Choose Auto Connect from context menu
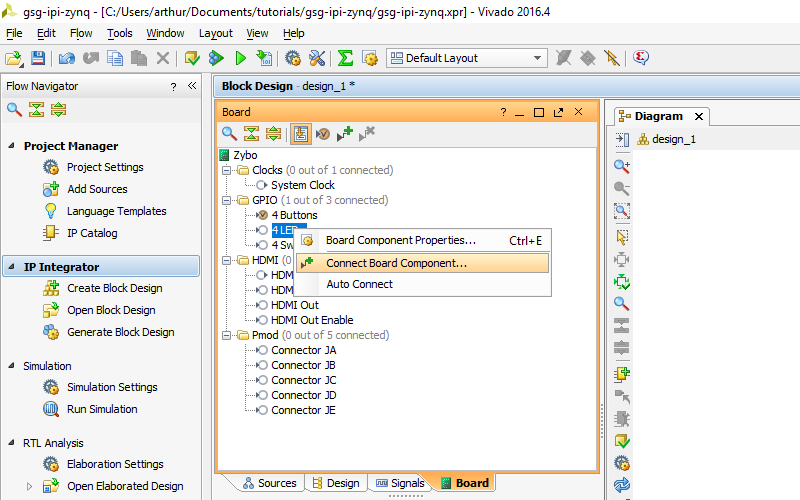 click(x=422, y=284)
